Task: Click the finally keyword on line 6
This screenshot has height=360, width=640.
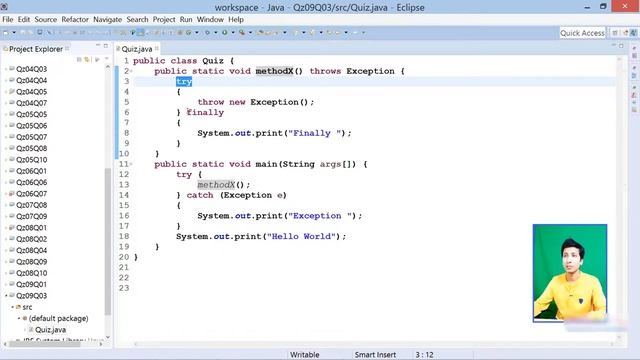Action: coord(205,113)
